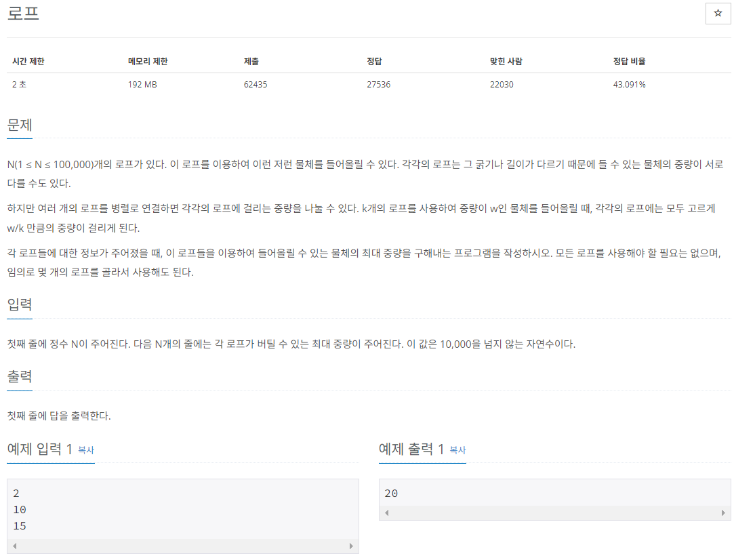Click the 첫째 줄에 답을 출력한다 sentence
This screenshot has height=560, width=734.
point(59,416)
